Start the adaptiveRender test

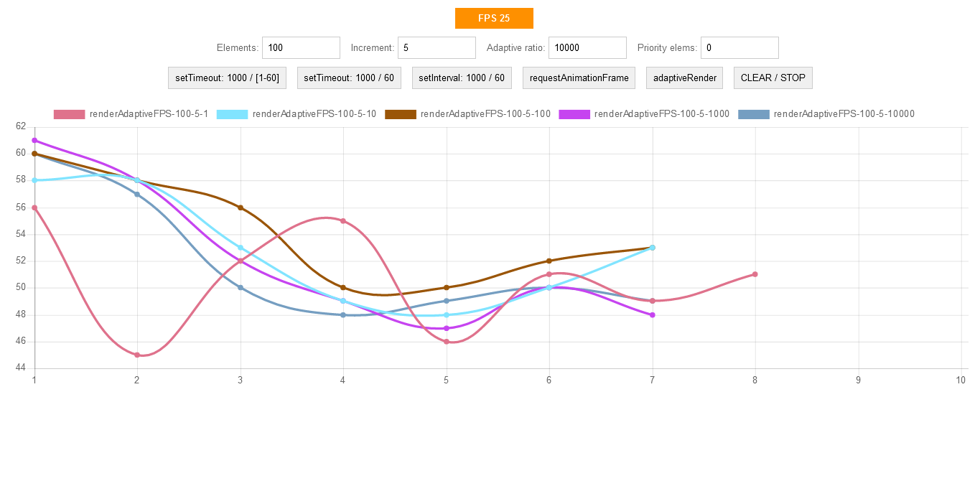pos(685,78)
